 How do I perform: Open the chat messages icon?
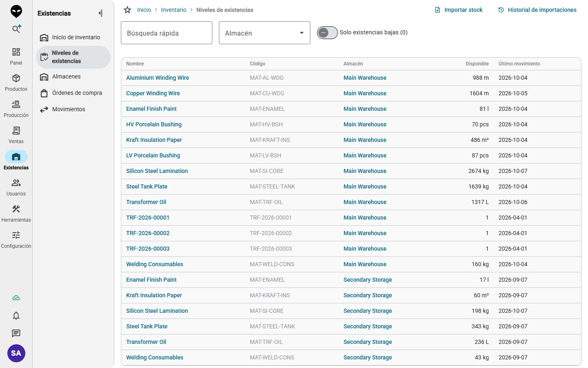tap(16, 334)
